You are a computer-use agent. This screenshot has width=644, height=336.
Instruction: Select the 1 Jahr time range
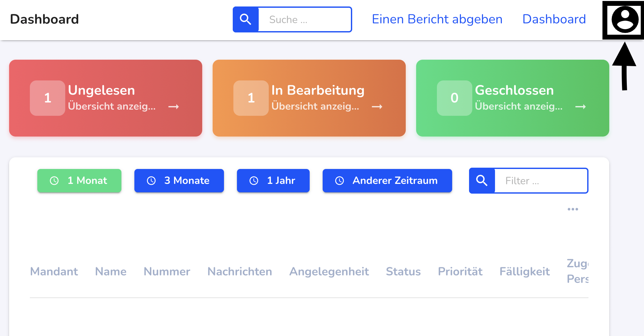coord(273,181)
